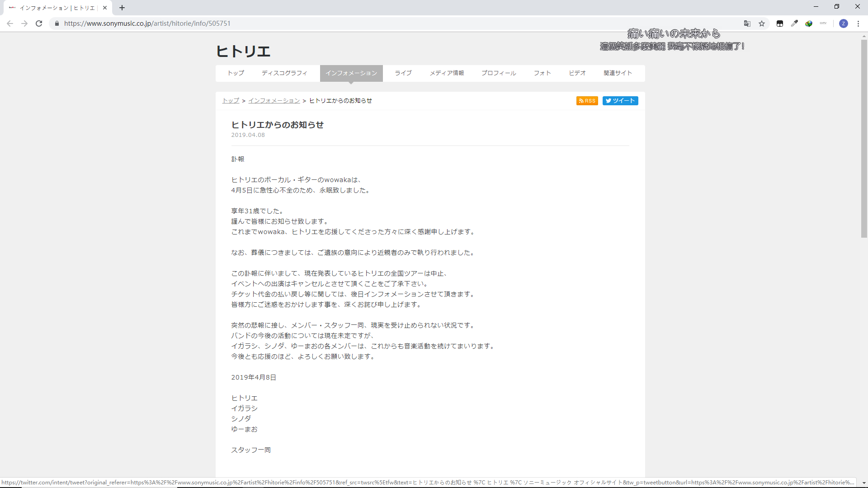Click the トップ breadcrumb link
The width and height of the screenshot is (868, 488).
231,101
